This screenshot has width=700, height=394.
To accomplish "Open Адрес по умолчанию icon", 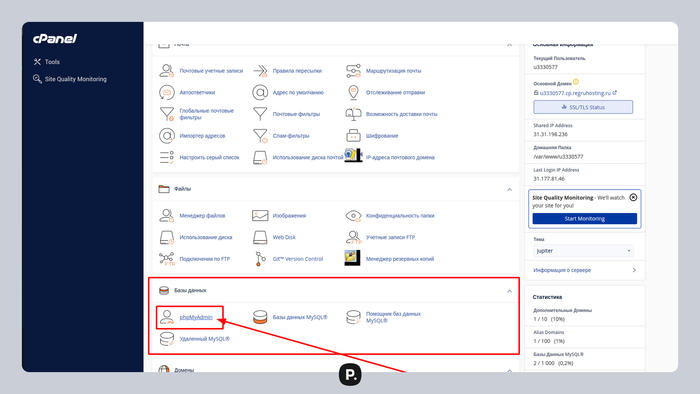I will [x=260, y=92].
